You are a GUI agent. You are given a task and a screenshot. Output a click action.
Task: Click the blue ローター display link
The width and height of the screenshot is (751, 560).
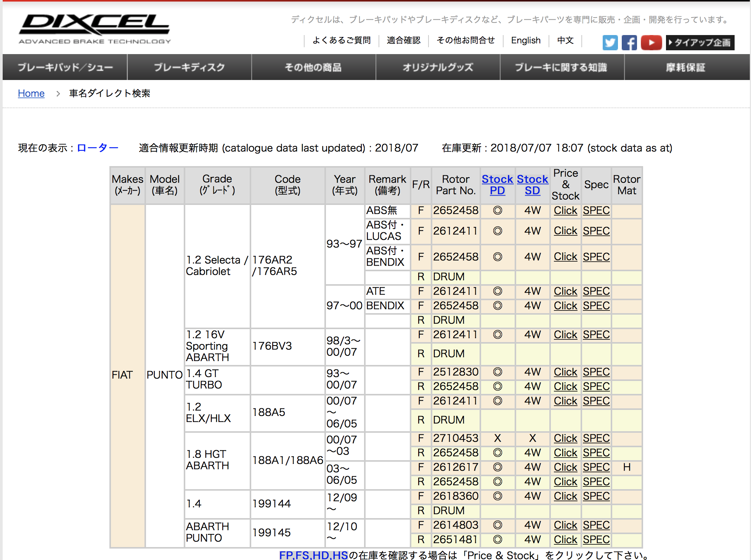[x=98, y=148]
